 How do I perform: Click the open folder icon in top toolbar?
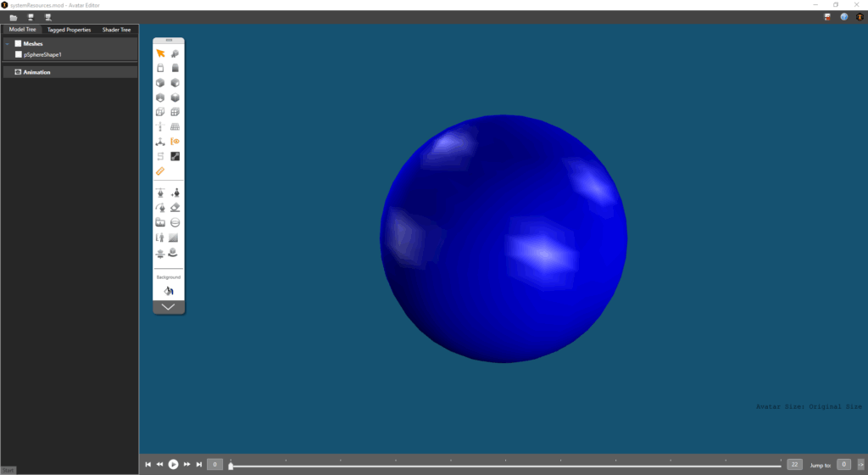[x=14, y=17]
